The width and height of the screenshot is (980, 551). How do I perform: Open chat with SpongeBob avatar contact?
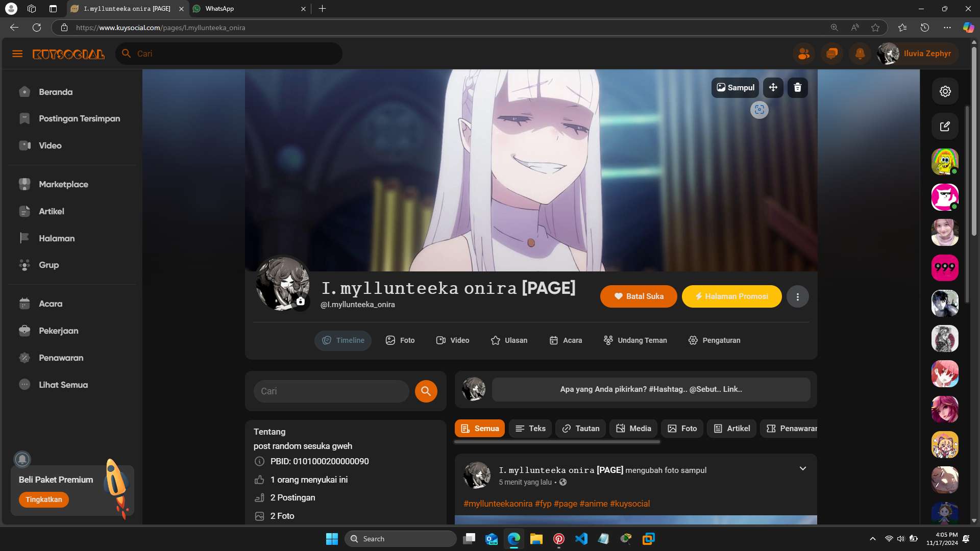945,162
